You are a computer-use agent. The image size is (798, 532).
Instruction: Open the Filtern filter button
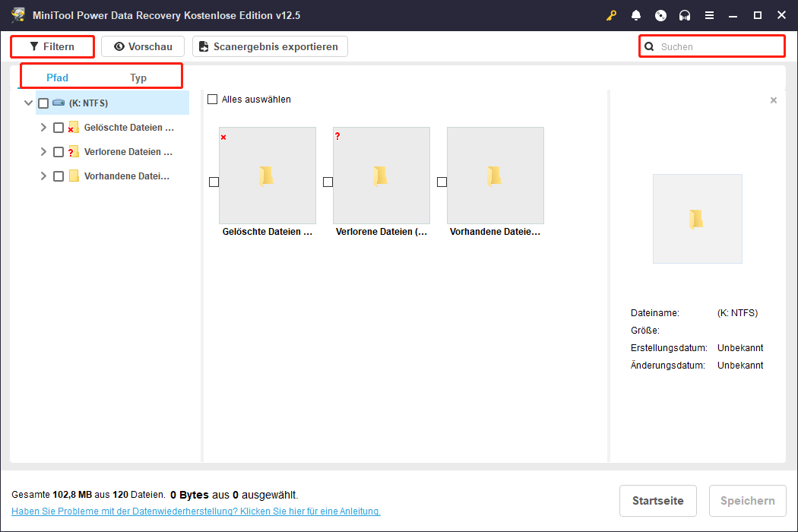(x=52, y=46)
